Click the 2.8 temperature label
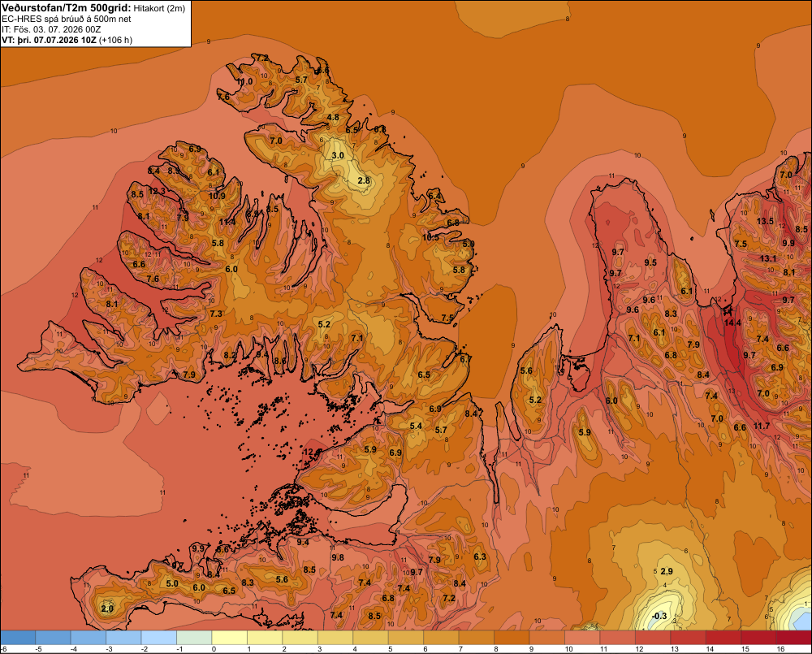Image resolution: width=812 pixels, height=654 pixels. point(364,180)
